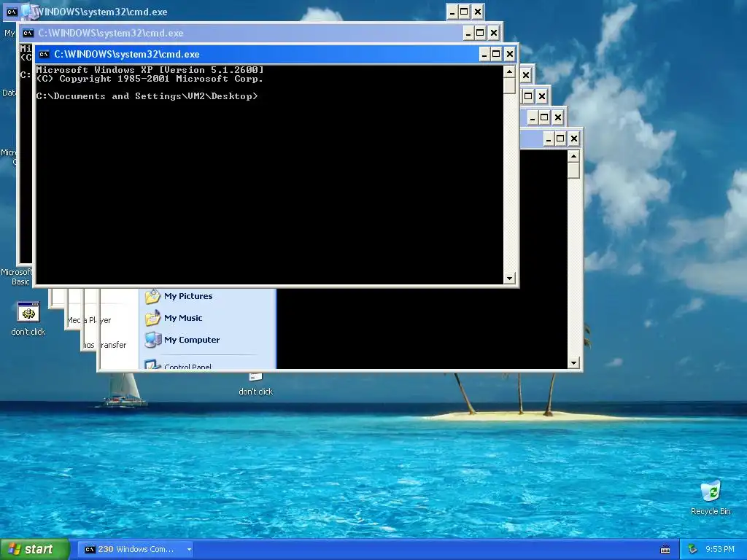
Task: Click the keyboard icon in the system tray
Action: point(665,550)
